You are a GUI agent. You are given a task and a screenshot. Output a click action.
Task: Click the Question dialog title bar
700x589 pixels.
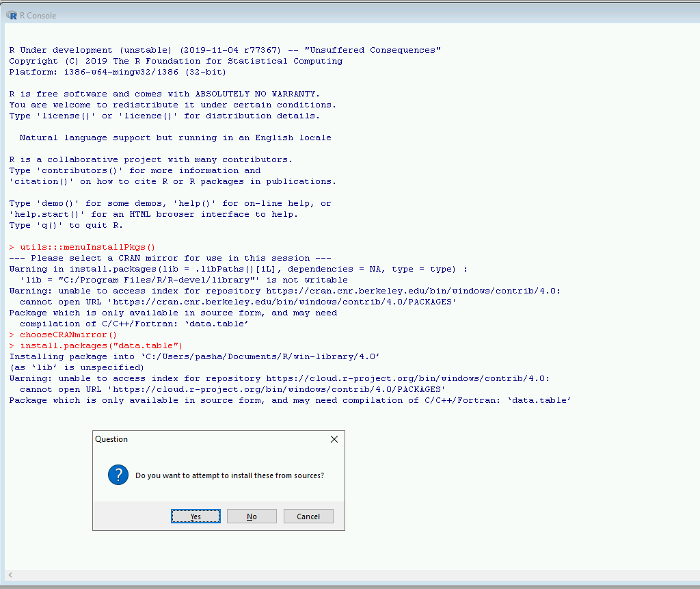pyautogui.click(x=205, y=439)
